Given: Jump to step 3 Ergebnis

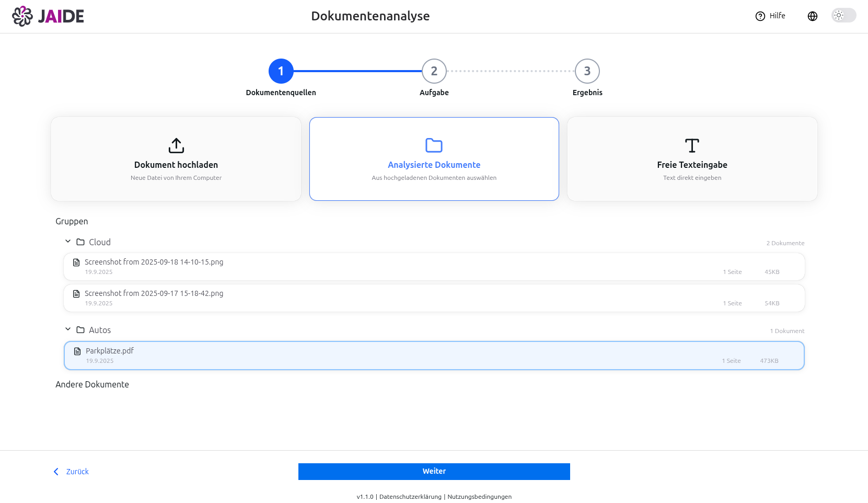Looking at the screenshot, I should [x=587, y=71].
